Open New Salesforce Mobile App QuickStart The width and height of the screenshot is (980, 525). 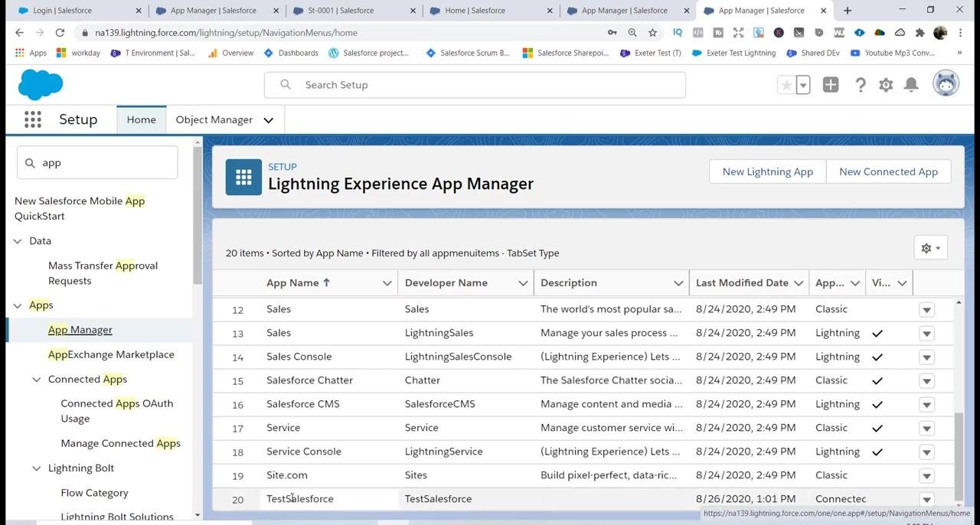tap(80, 208)
